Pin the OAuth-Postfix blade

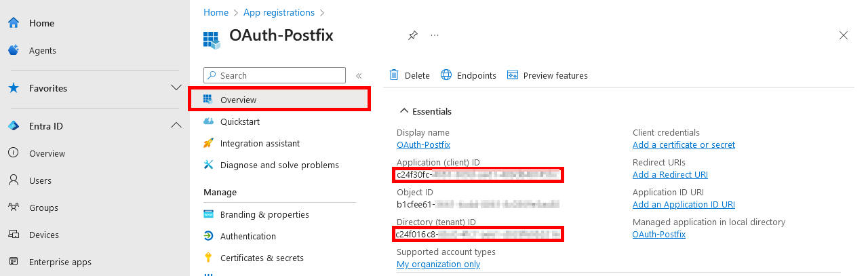pos(412,35)
